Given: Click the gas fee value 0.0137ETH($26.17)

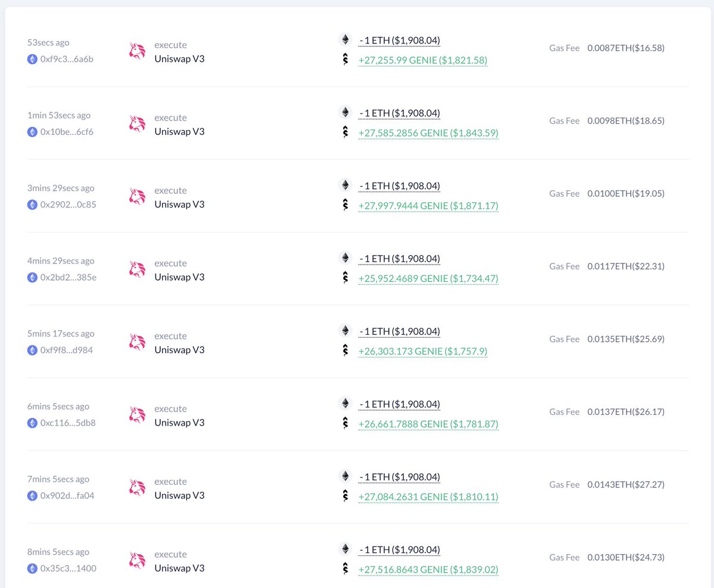Looking at the screenshot, I should 626,411.
